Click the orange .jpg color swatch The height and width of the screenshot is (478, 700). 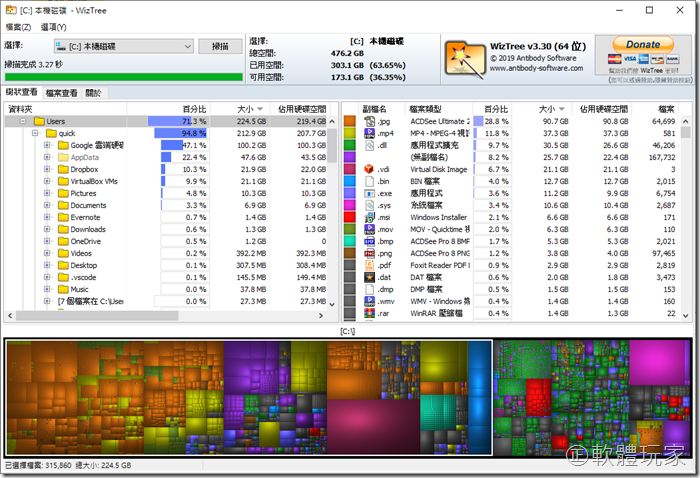(x=350, y=121)
